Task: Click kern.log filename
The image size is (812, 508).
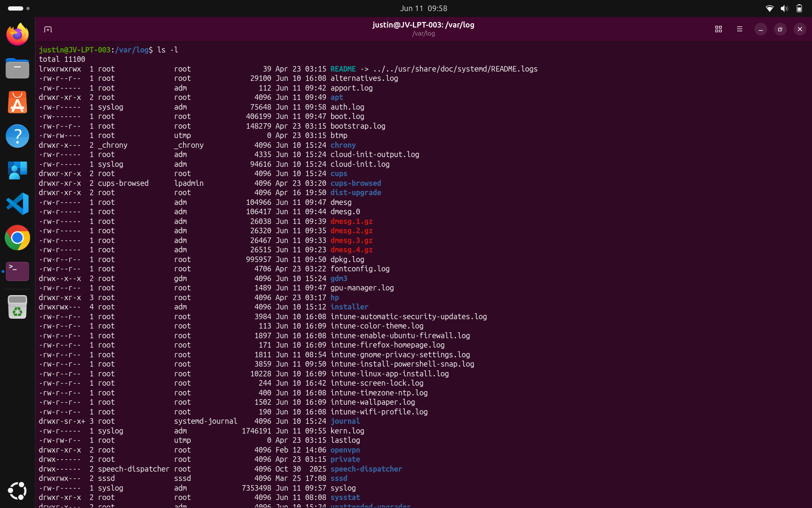Action: coord(347,431)
